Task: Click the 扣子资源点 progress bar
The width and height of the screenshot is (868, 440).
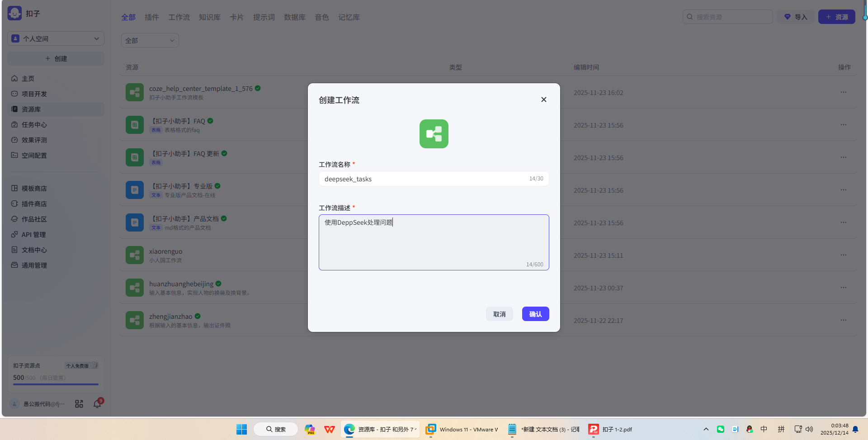Action: point(55,384)
